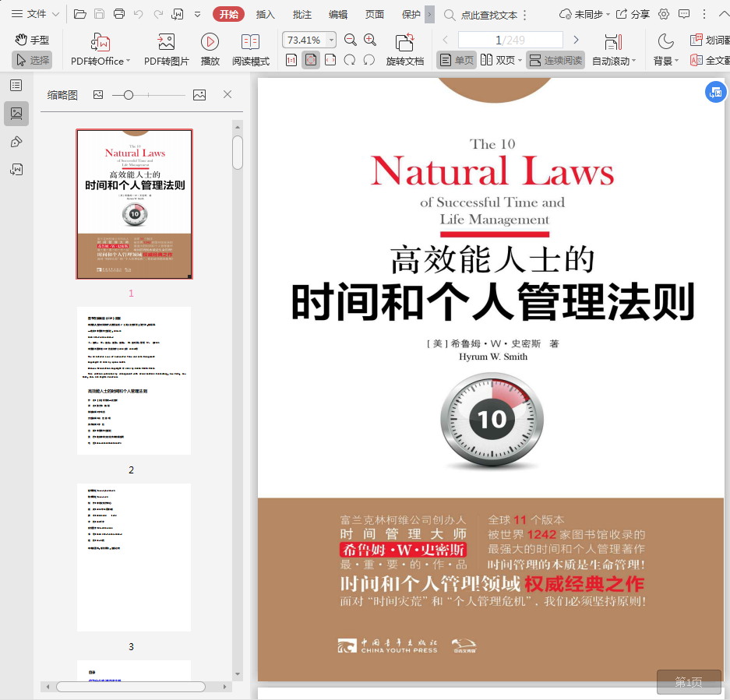Screen dimensions: 730x700
Task: Adjust the thumbnail size slider handle
Action: 129,95
